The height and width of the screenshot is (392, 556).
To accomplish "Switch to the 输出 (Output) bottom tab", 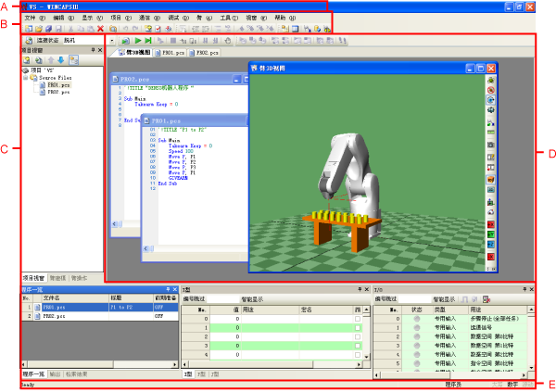I will click(x=55, y=373).
